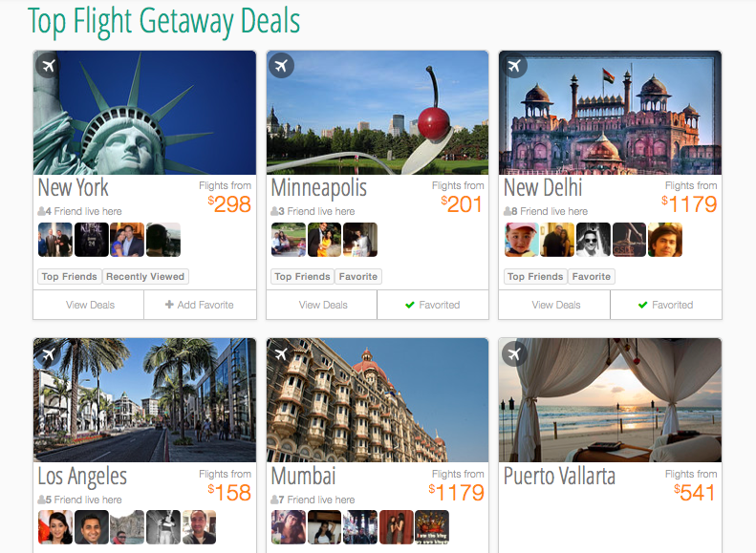
Task: Add New York to favorites
Action: click(200, 305)
